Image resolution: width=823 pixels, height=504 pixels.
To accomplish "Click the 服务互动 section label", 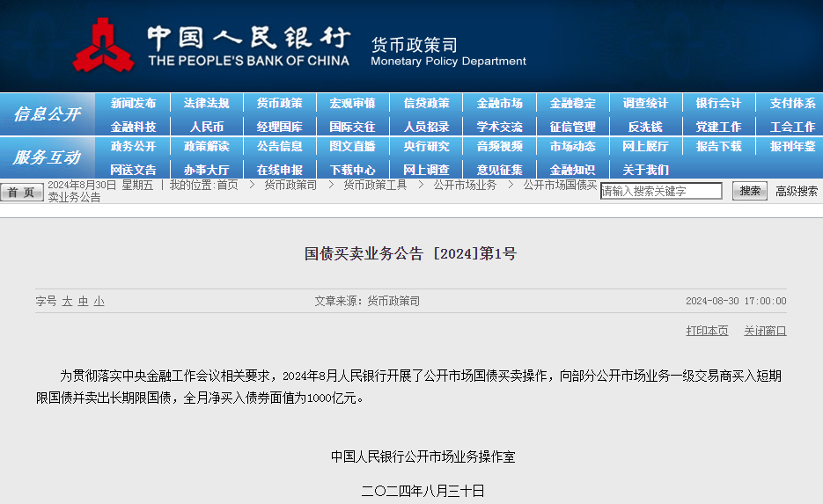I will click(x=48, y=157).
